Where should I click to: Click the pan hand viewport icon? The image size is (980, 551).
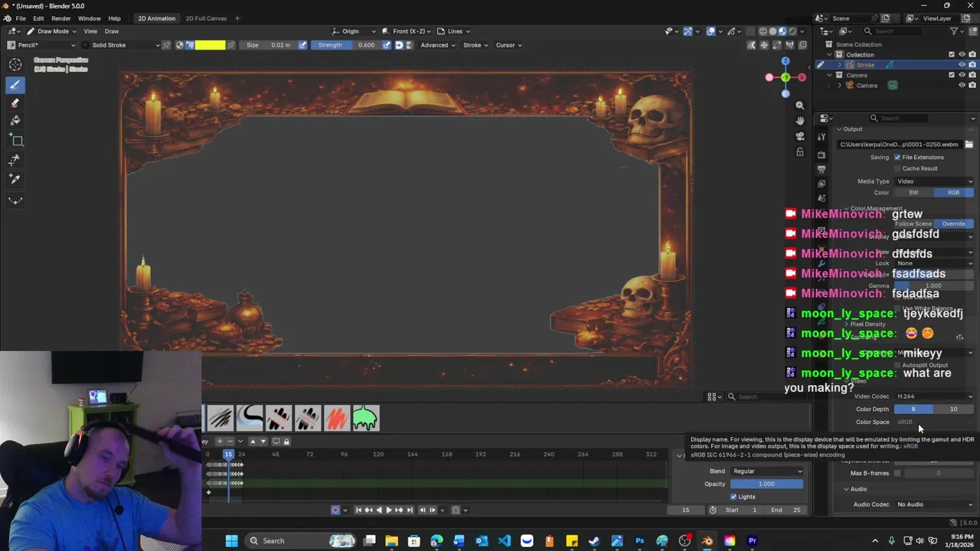click(800, 121)
